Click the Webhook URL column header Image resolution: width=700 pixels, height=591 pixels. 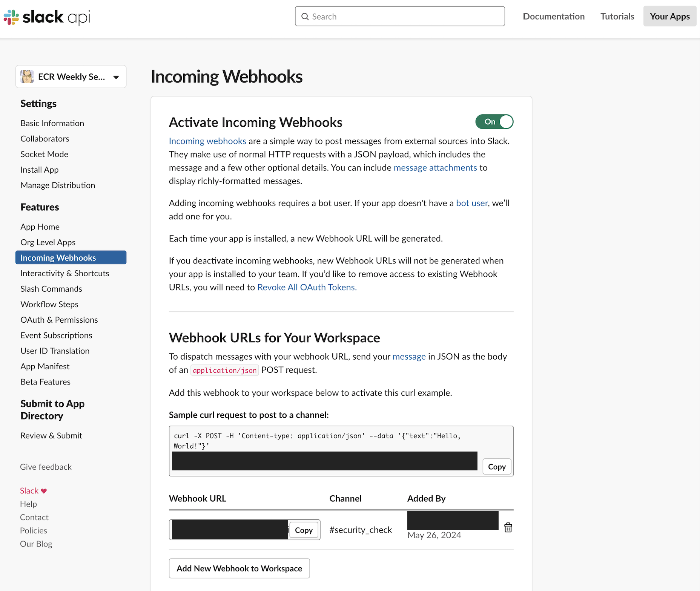tap(198, 499)
